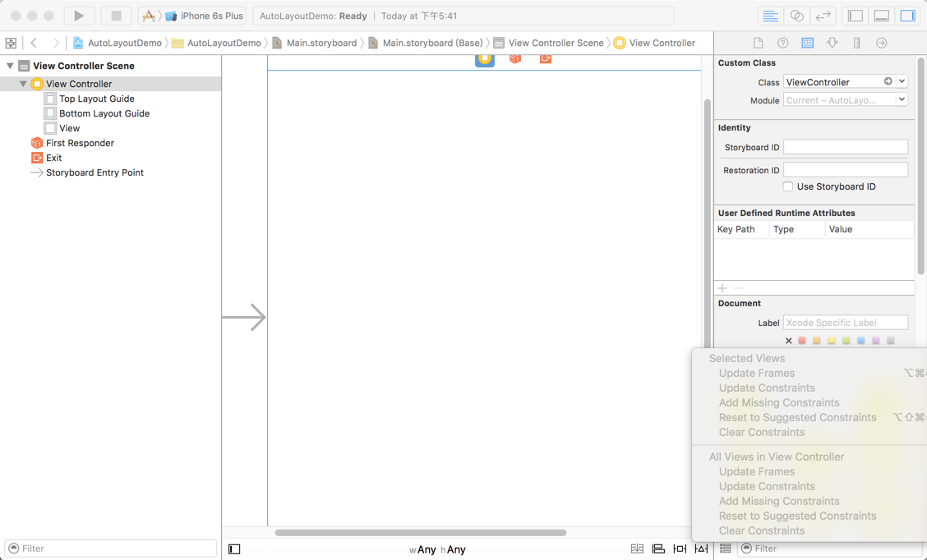Screen dimensions: 927x560
Task: Click the Run (play) button
Action: (x=79, y=16)
